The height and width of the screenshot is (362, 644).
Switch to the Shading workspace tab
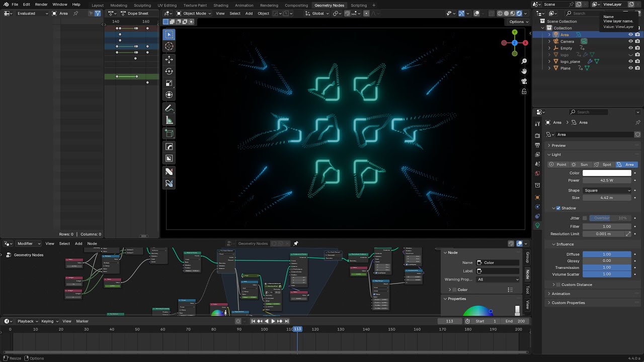(x=221, y=5)
